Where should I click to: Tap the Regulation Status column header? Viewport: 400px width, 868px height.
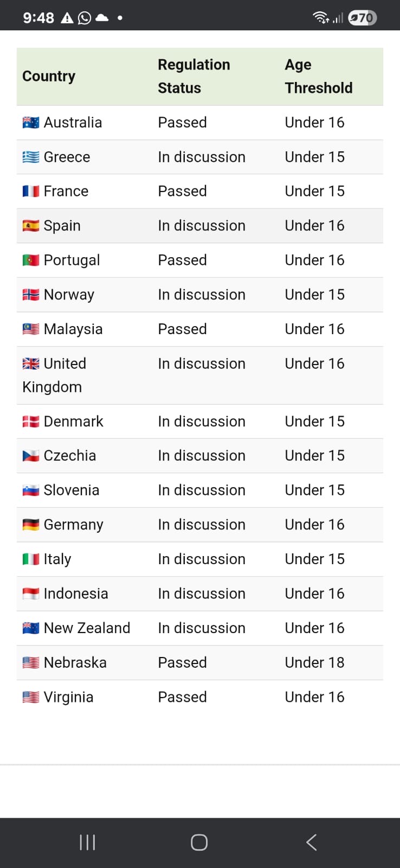pos(193,76)
